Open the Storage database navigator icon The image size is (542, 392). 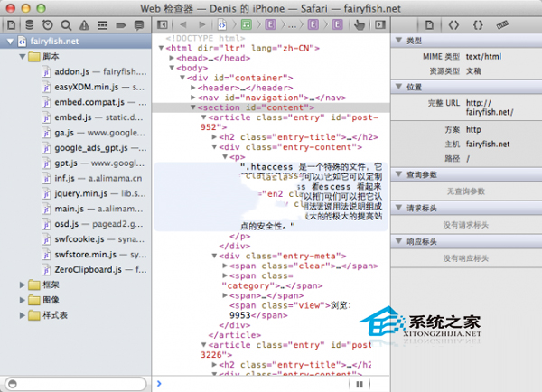click(29, 23)
